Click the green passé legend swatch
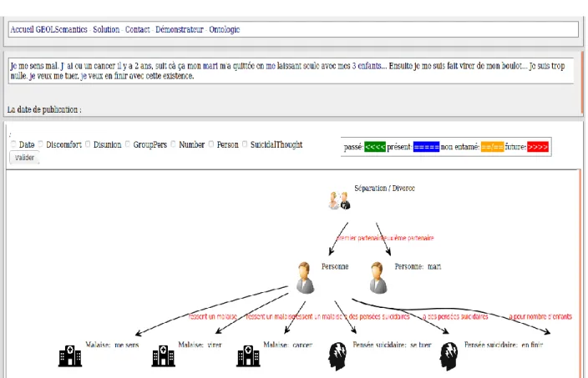The width and height of the screenshot is (588, 378). coord(375,147)
